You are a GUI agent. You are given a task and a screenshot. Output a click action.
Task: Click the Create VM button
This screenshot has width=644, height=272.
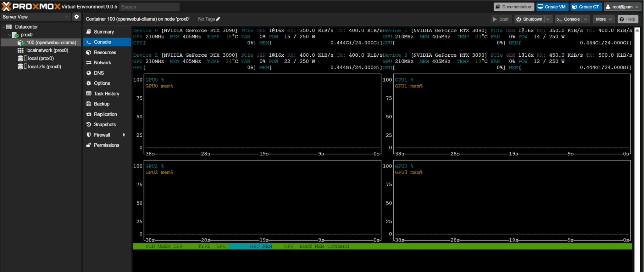click(x=552, y=7)
